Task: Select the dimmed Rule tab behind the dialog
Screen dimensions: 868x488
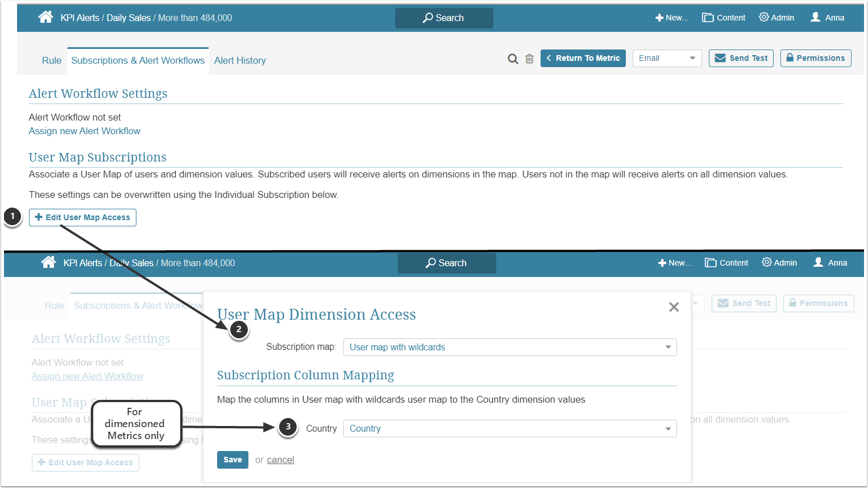Action: [55, 306]
